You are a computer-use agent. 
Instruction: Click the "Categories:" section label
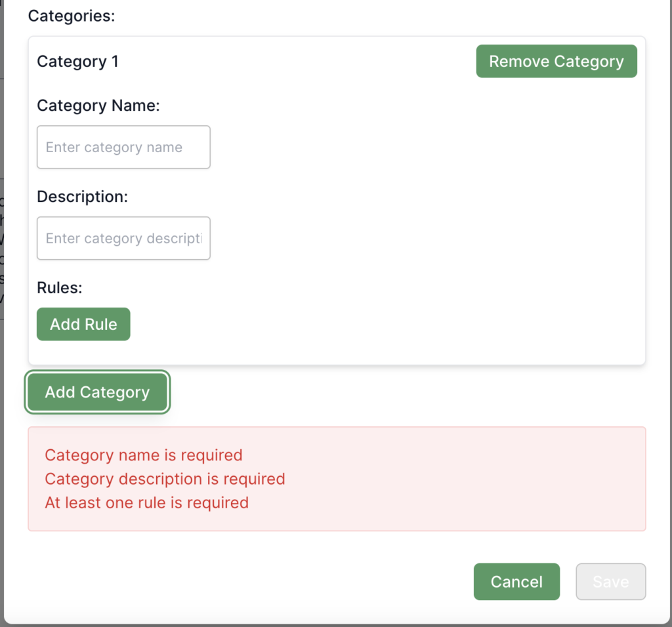tap(72, 16)
